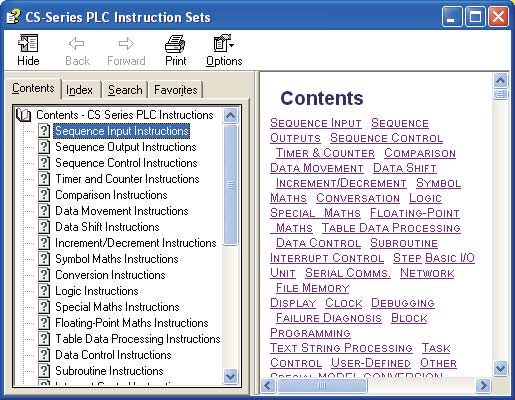Open the Debugging link
Screen dimensions: 515x400
(403, 303)
